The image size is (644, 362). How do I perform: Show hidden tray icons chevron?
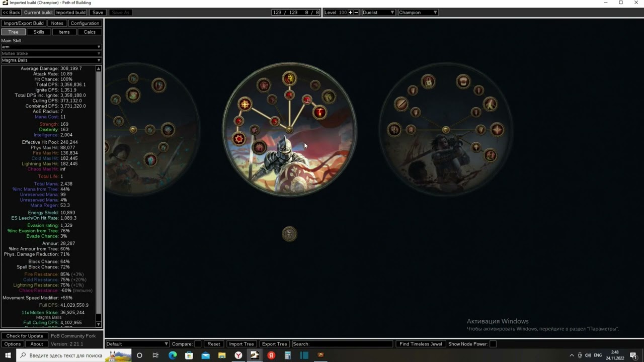pyautogui.click(x=572, y=355)
